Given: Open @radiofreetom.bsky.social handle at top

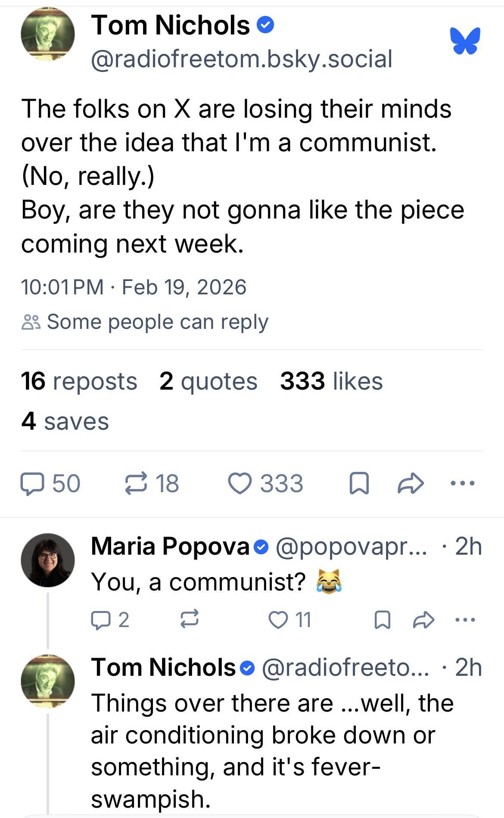Looking at the screenshot, I should coord(242,59).
